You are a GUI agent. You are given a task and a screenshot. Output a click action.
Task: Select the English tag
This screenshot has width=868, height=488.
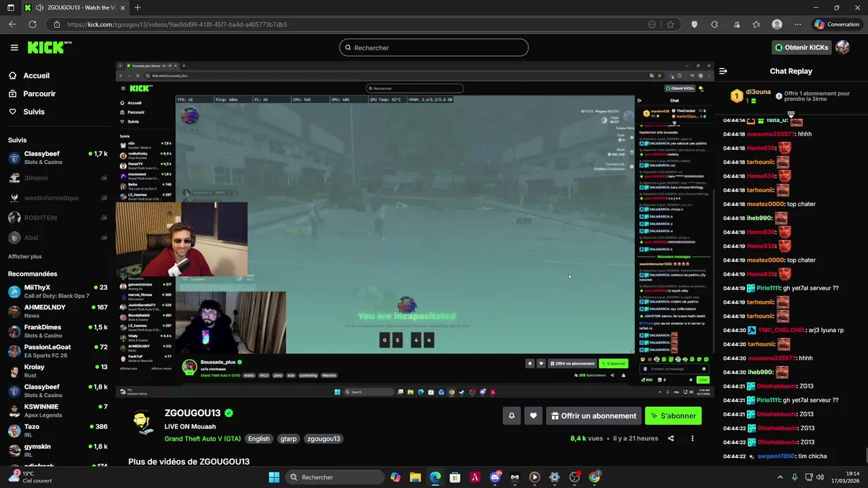[x=258, y=439]
